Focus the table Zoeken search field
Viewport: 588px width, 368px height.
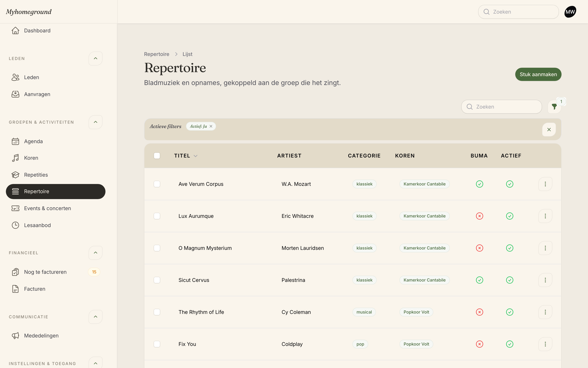click(501, 107)
